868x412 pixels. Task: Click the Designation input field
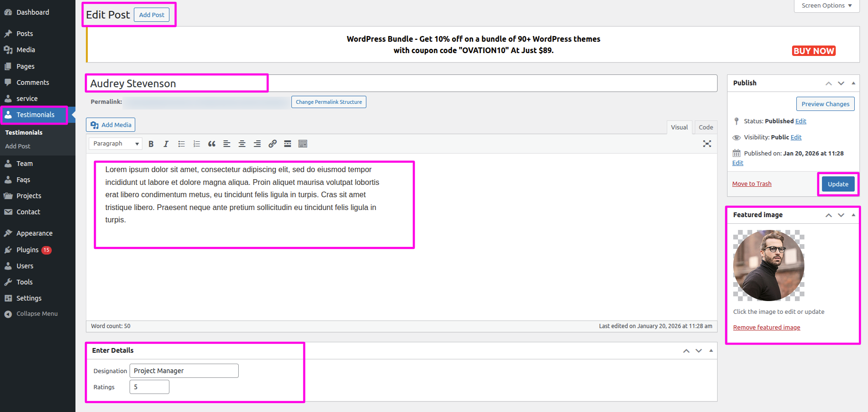[184, 371]
